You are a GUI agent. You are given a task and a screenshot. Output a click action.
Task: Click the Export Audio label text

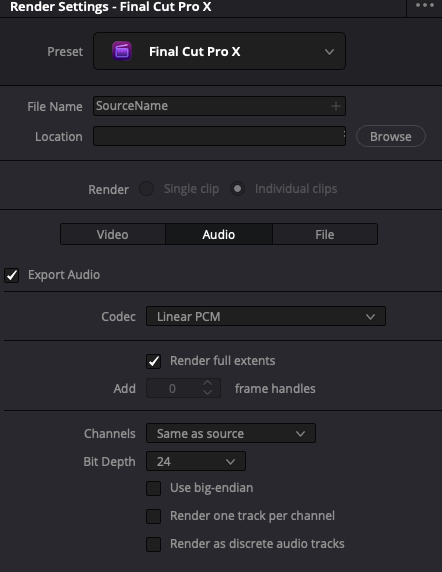64,275
